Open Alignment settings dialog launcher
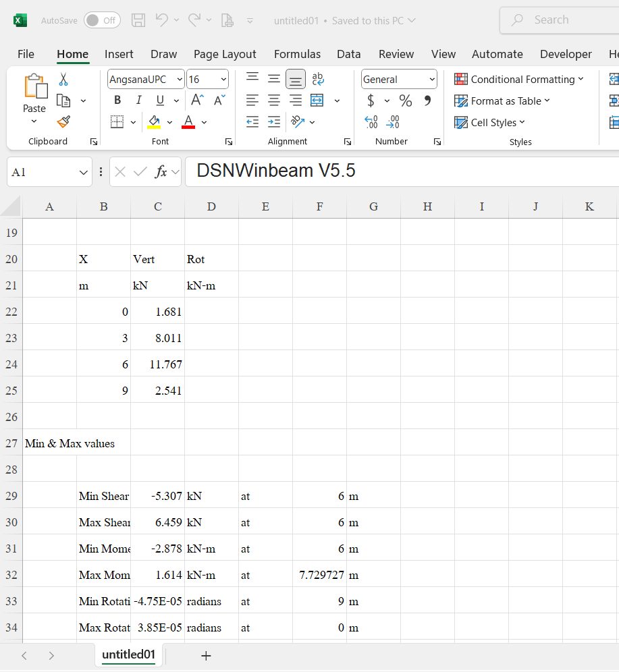619x672 pixels. (x=347, y=142)
